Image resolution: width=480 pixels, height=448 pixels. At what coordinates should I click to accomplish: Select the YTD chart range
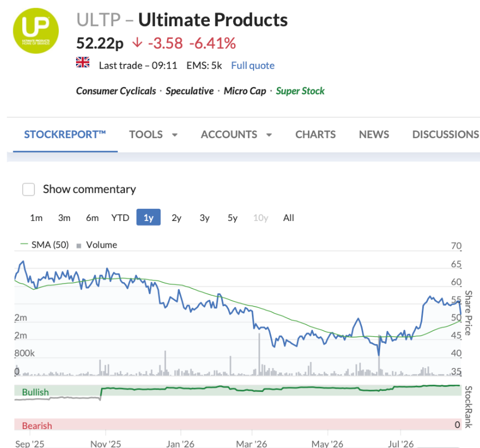tap(120, 218)
